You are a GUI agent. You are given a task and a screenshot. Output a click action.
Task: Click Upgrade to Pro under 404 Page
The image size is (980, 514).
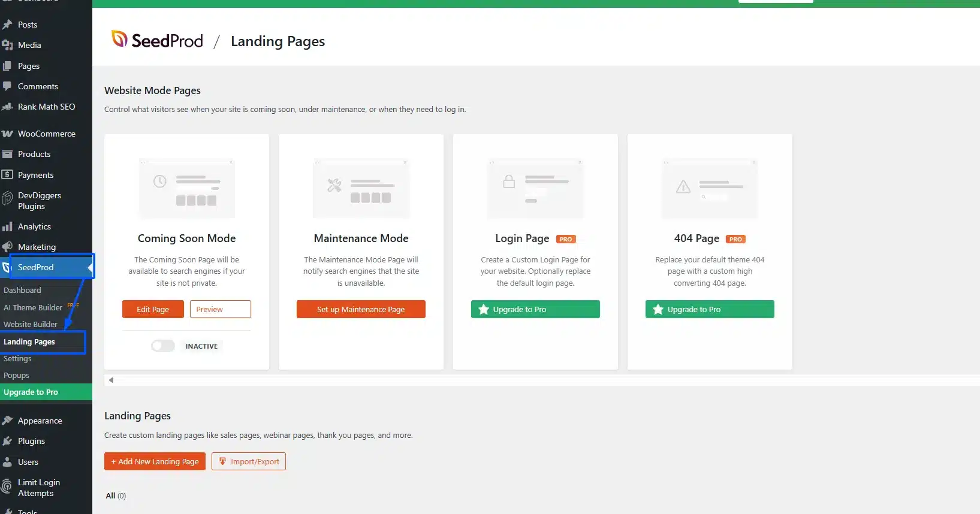coord(710,309)
